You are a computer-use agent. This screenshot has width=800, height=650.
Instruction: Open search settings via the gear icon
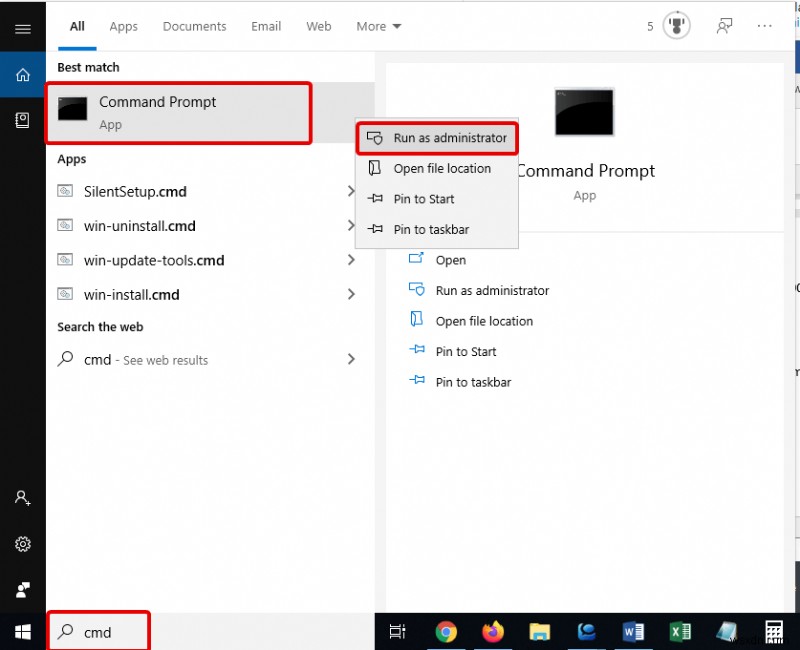click(x=22, y=544)
